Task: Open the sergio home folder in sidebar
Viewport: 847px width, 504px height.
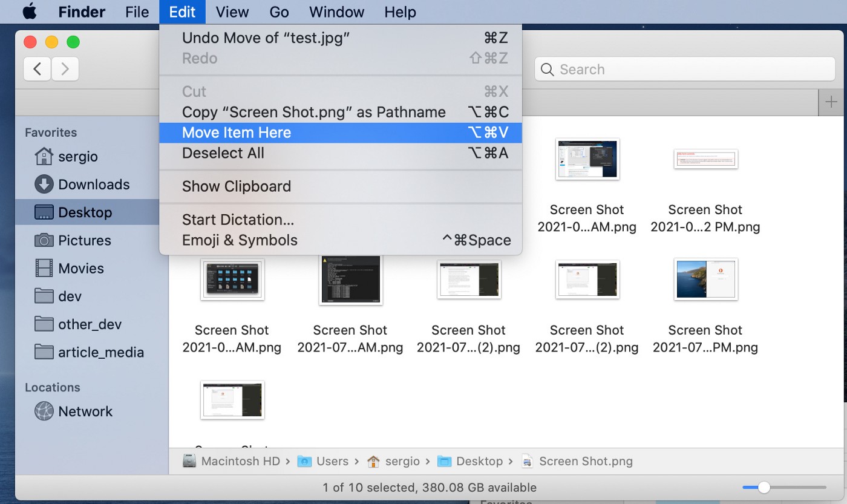Action: pyautogui.click(x=77, y=157)
